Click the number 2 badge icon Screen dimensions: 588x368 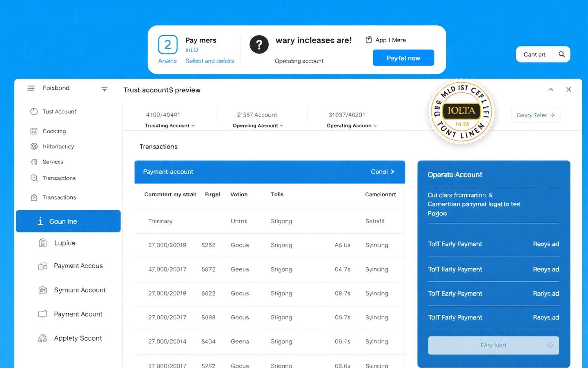click(x=168, y=45)
